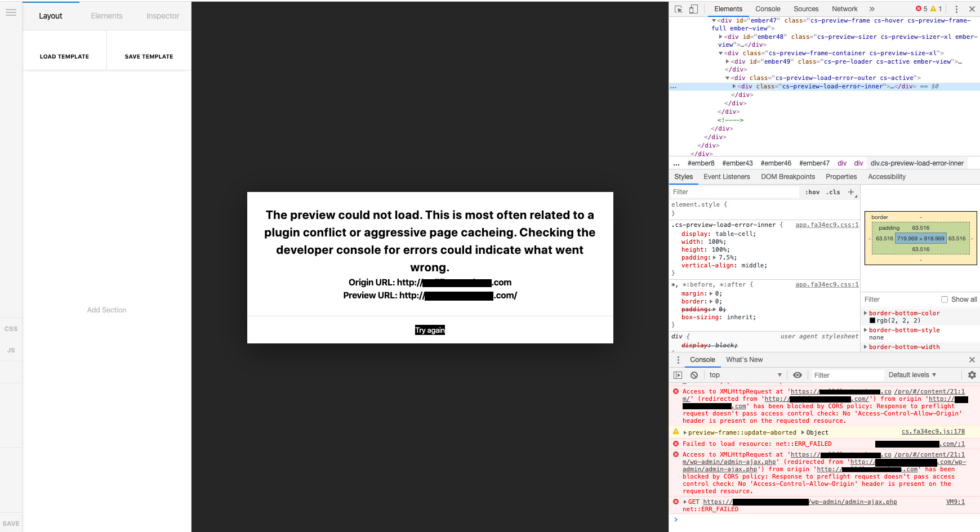
Task: Select the div.cs-preview-load-error-inner breadcrumb
Action: 917,163
